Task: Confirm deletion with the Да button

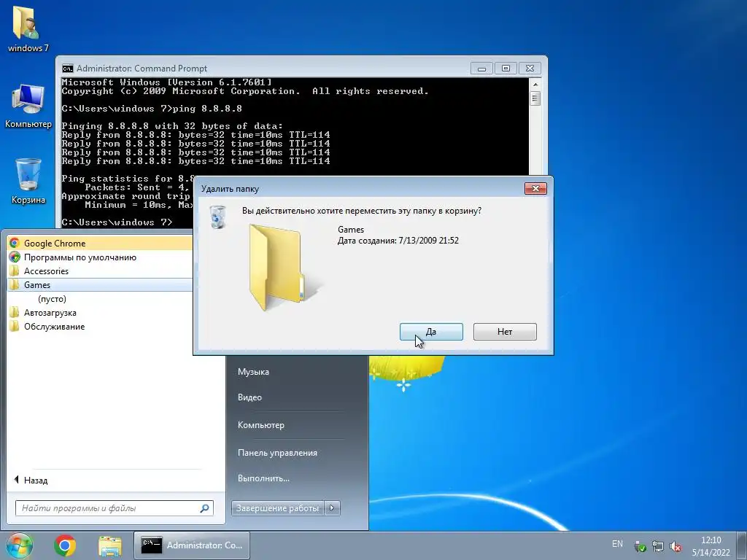Action: click(431, 332)
